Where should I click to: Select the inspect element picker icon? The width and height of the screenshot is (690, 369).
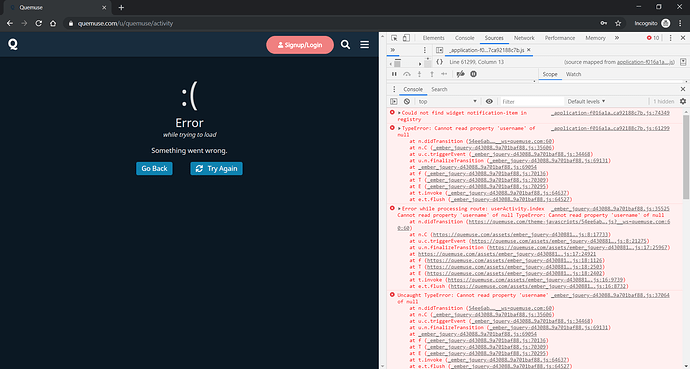pos(394,38)
